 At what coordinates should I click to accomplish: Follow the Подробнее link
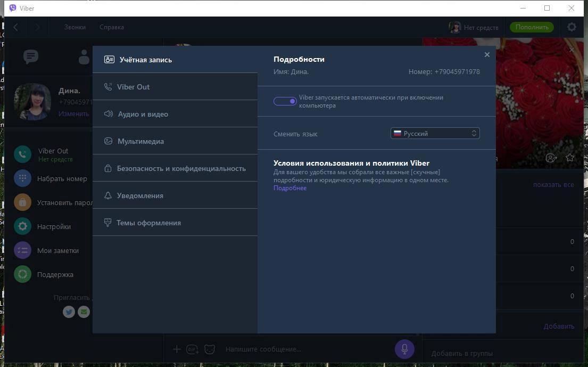click(290, 188)
